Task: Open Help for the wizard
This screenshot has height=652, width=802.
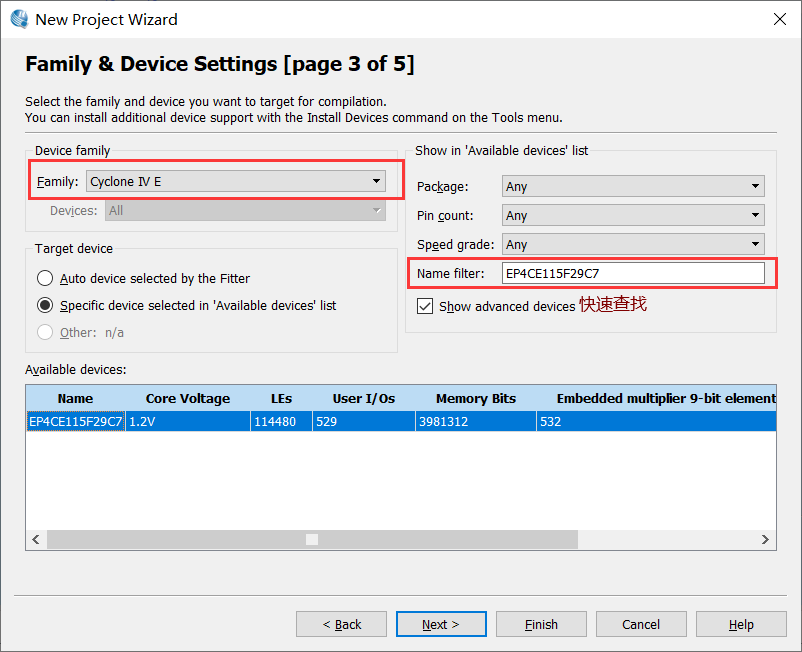Action: coord(741,624)
